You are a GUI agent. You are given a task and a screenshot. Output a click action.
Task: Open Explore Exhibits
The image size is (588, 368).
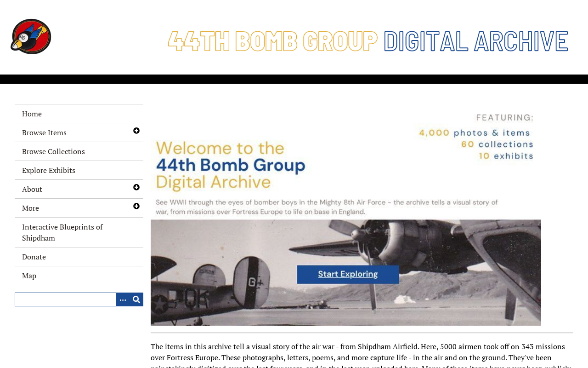tap(79, 170)
